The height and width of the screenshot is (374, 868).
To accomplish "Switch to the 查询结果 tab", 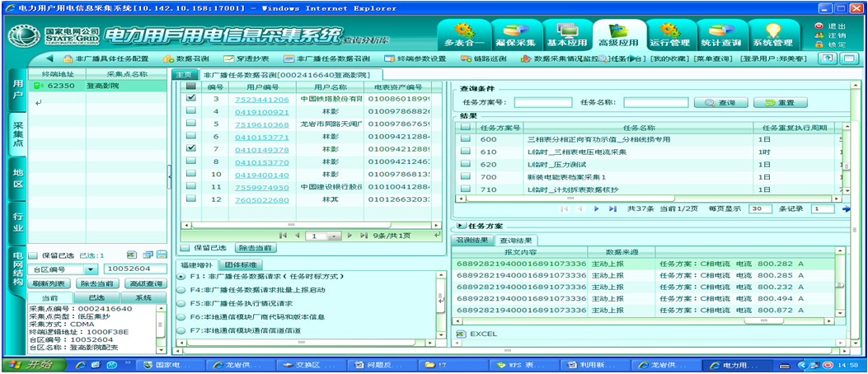I will [x=515, y=240].
